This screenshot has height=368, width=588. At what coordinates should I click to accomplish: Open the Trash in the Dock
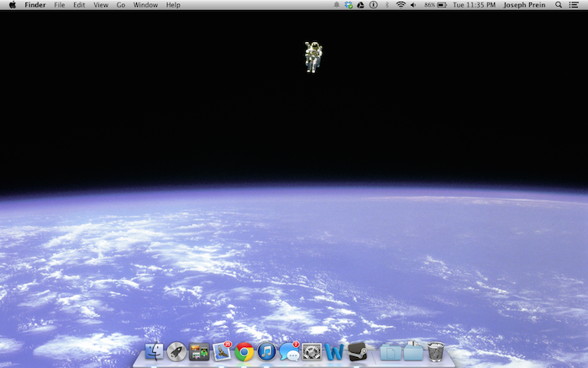click(x=435, y=352)
